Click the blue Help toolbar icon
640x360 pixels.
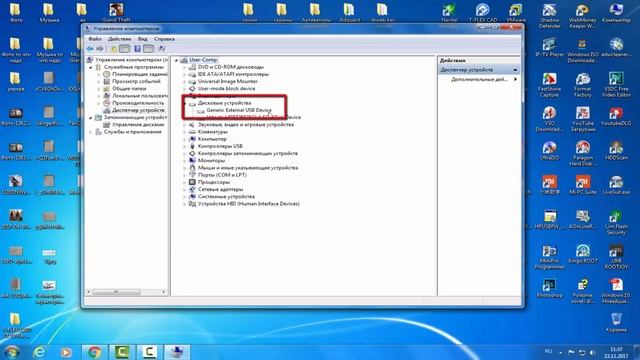point(138,49)
